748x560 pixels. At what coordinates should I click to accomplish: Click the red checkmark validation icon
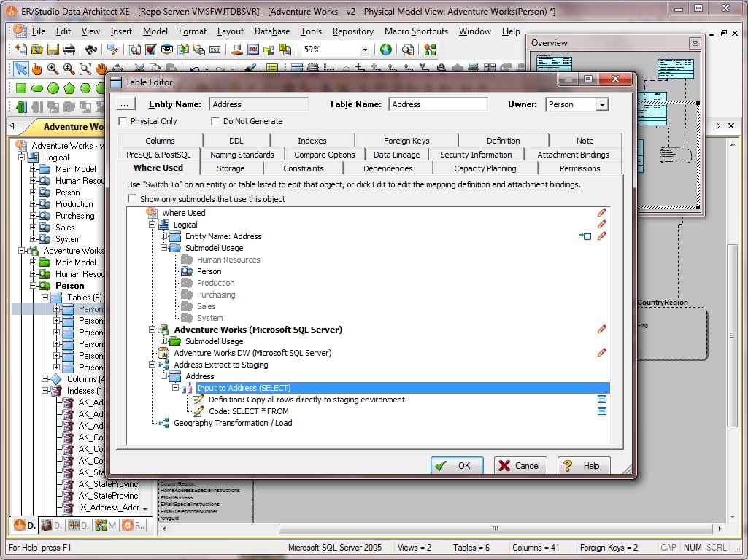point(151,50)
